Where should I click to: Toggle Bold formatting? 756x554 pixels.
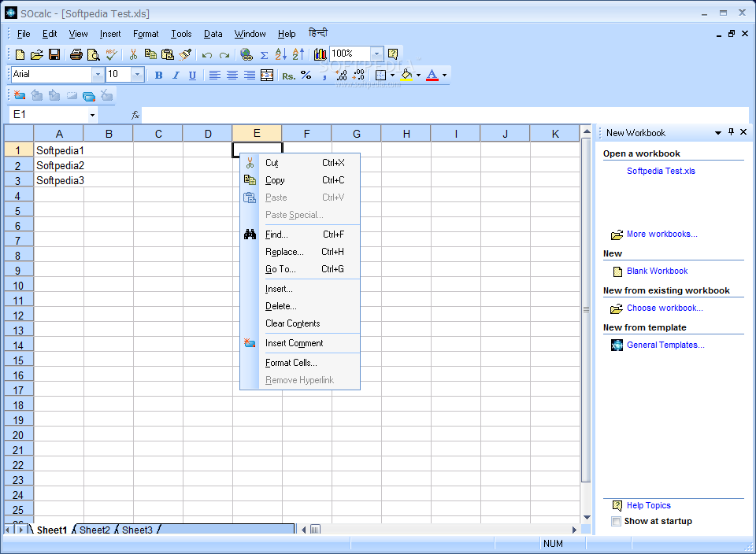(x=158, y=75)
